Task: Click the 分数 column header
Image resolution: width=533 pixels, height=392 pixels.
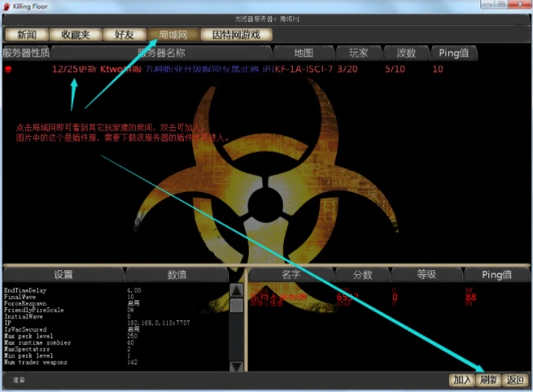Action: point(363,274)
